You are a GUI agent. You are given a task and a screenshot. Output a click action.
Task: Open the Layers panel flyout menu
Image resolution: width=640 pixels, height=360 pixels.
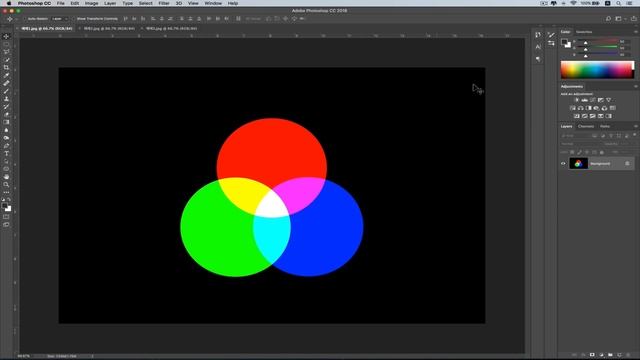(636, 127)
